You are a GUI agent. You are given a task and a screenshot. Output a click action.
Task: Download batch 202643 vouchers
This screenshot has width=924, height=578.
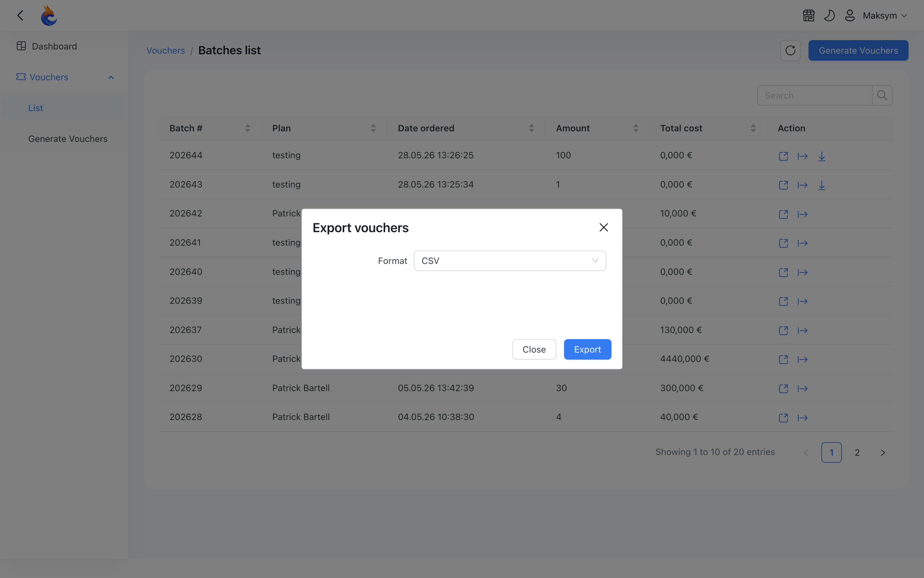pos(822,185)
